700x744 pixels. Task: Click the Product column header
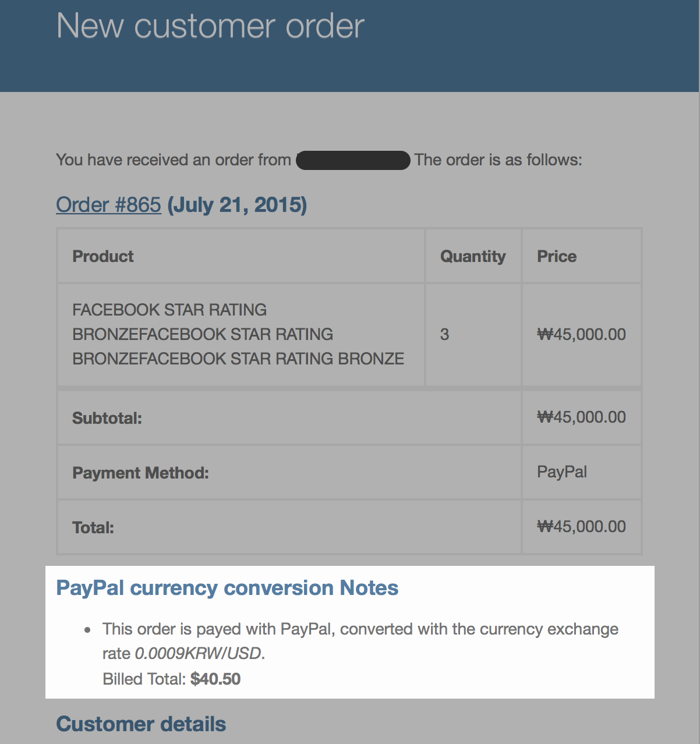coord(103,256)
